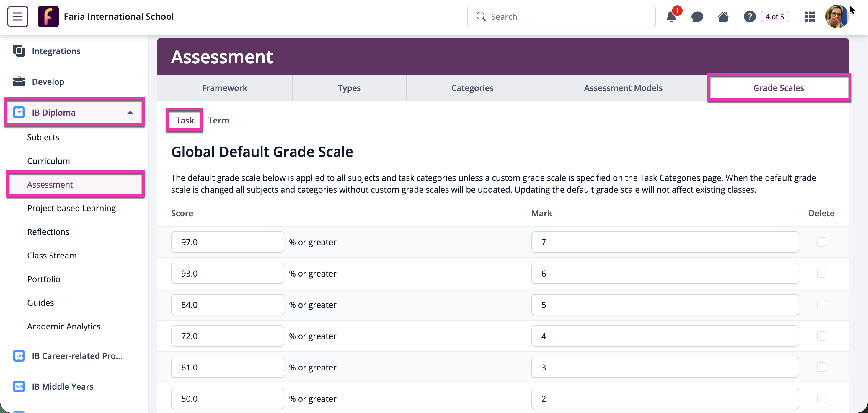Screen dimensions: 868x413
Task: Click the IB Middle Years icon
Action: 19,386
